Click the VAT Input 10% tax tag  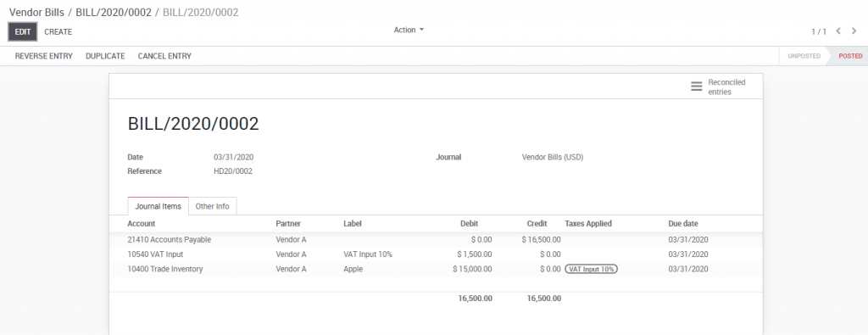click(x=591, y=269)
